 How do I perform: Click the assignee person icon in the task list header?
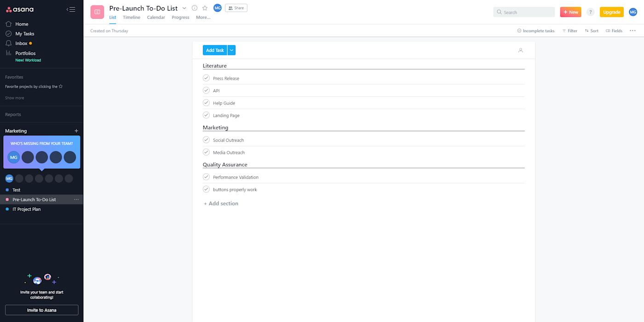point(521,50)
